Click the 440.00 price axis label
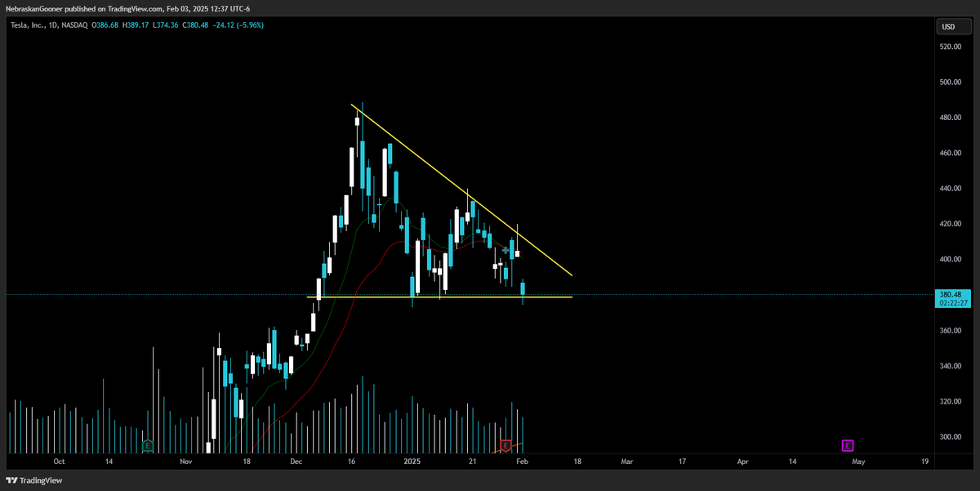 (950, 189)
